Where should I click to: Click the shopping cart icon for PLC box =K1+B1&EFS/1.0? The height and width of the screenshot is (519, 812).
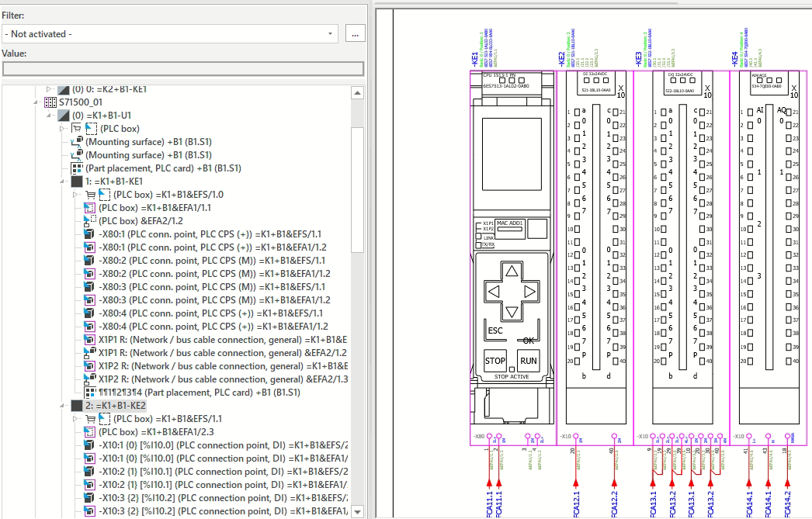[x=90, y=194]
